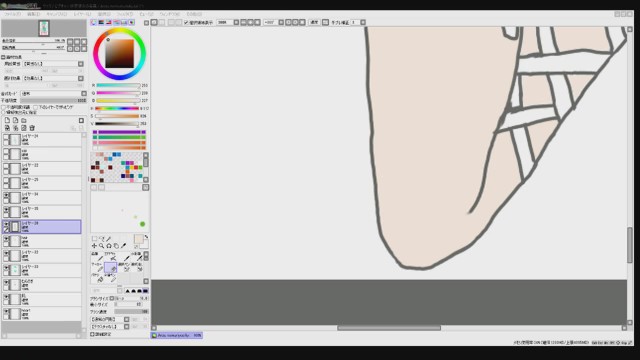Click the New Layer icon
The image size is (640, 360).
7,120
